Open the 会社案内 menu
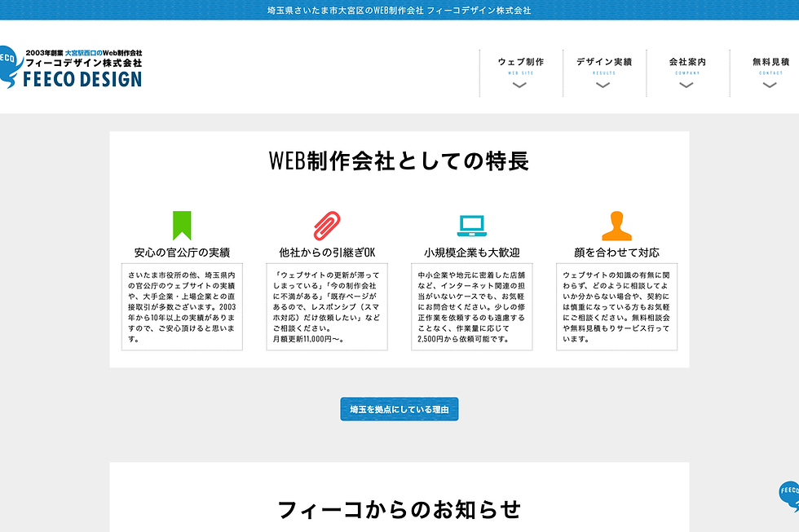The height and width of the screenshot is (532, 799). [687, 73]
